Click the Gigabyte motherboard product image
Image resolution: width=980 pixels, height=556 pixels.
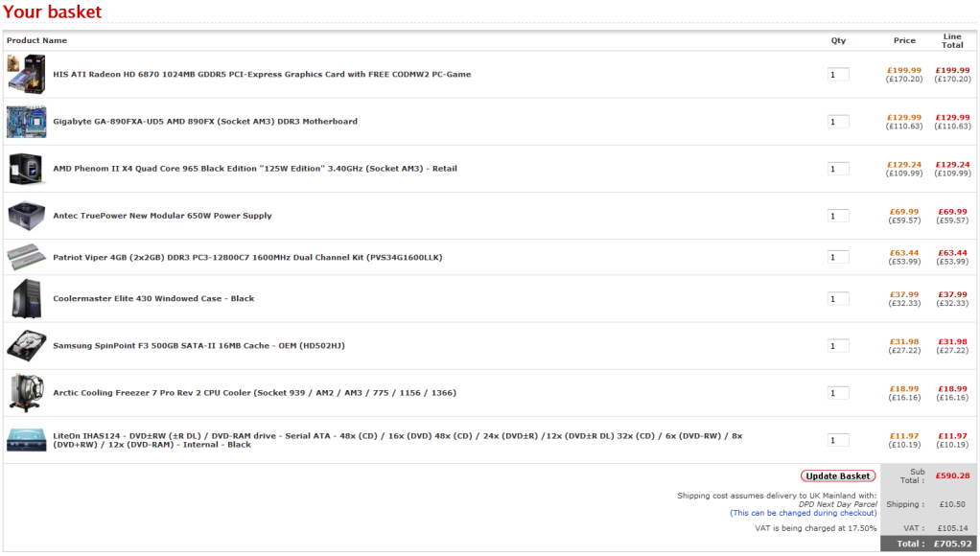coord(26,122)
